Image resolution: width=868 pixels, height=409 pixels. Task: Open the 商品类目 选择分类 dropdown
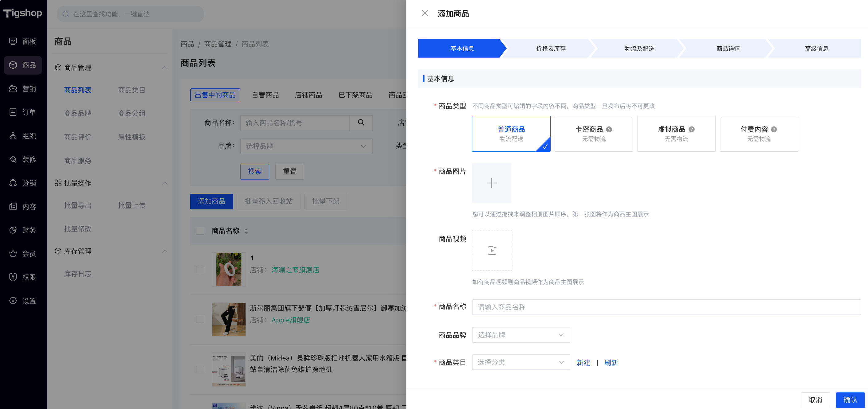521,362
